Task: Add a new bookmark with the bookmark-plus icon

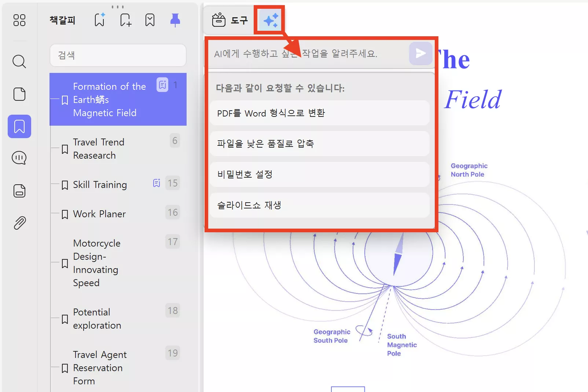Action: click(125, 20)
